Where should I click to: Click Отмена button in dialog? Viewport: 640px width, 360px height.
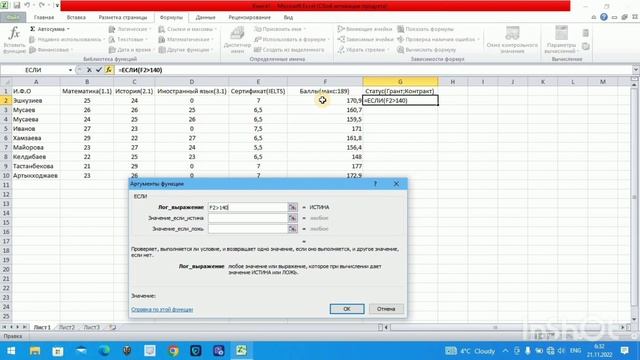[x=386, y=309]
